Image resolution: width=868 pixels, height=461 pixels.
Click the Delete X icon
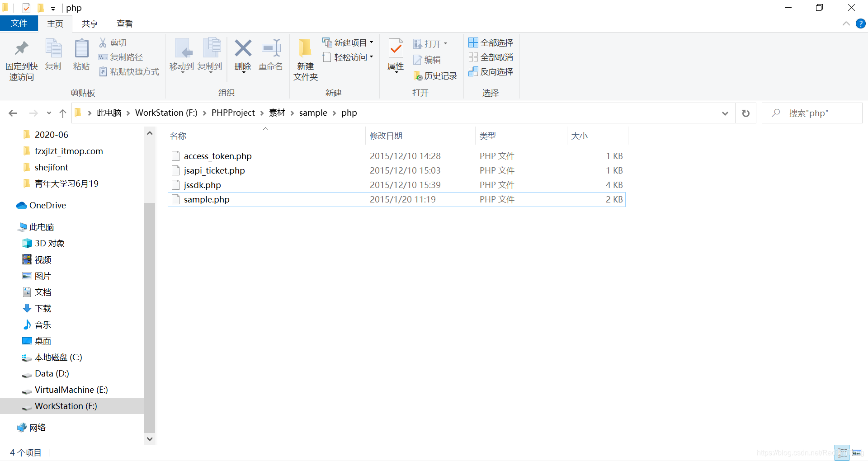coord(243,48)
